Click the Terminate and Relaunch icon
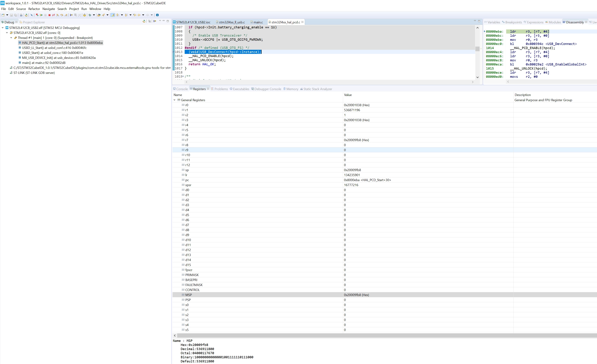 pyautogui.click(x=37, y=15)
